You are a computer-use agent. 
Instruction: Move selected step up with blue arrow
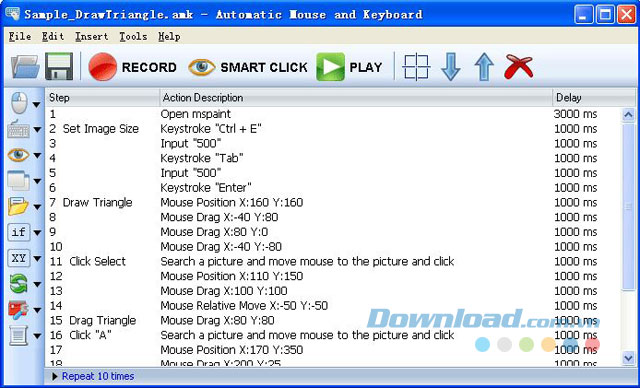click(x=484, y=67)
